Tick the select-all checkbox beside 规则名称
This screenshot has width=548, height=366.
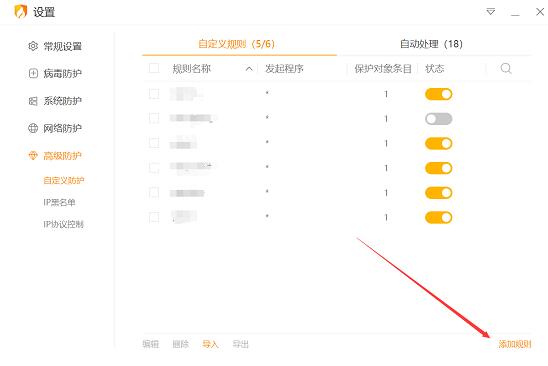pyautogui.click(x=154, y=68)
